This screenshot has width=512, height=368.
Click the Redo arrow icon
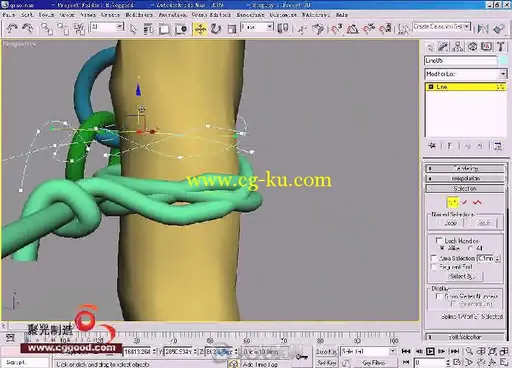[x=28, y=29]
